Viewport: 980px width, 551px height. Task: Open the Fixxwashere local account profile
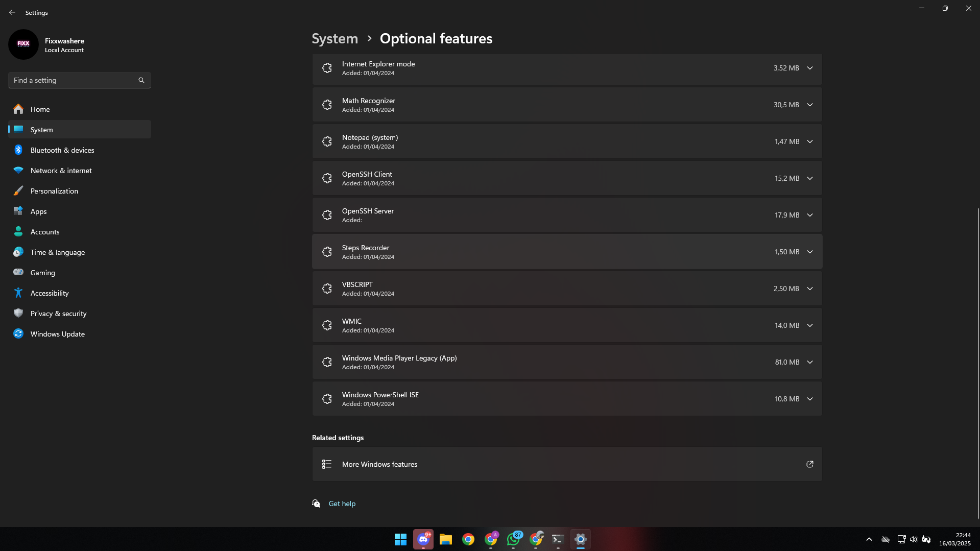(47, 44)
